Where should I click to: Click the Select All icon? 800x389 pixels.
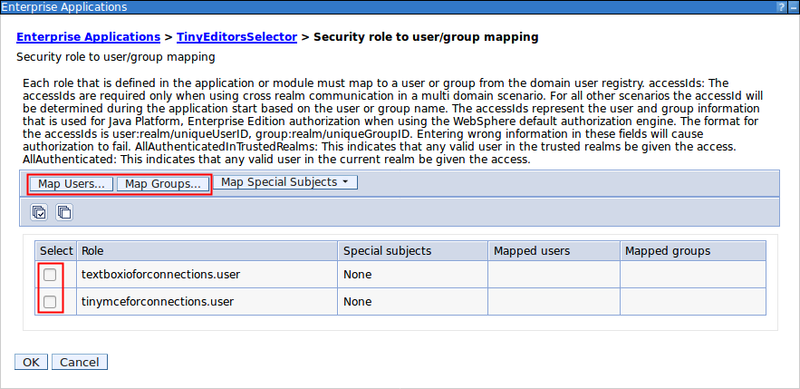point(39,212)
